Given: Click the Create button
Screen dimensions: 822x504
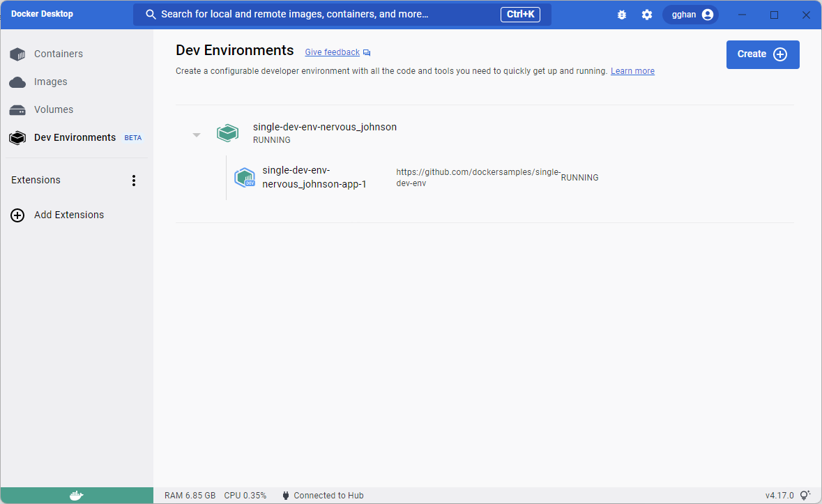Looking at the screenshot, I should coord(763,54).
